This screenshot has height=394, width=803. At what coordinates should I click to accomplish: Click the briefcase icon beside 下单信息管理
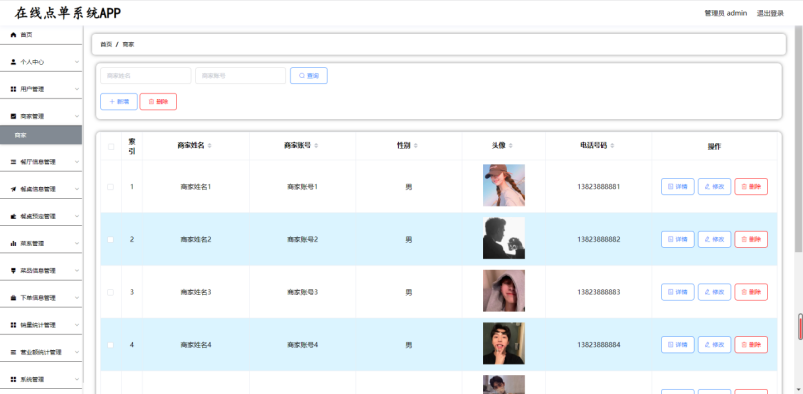pos(13,298)
